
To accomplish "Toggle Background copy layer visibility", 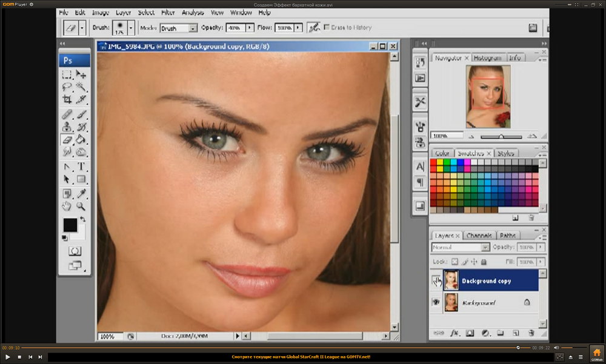I will click(436, 280).
